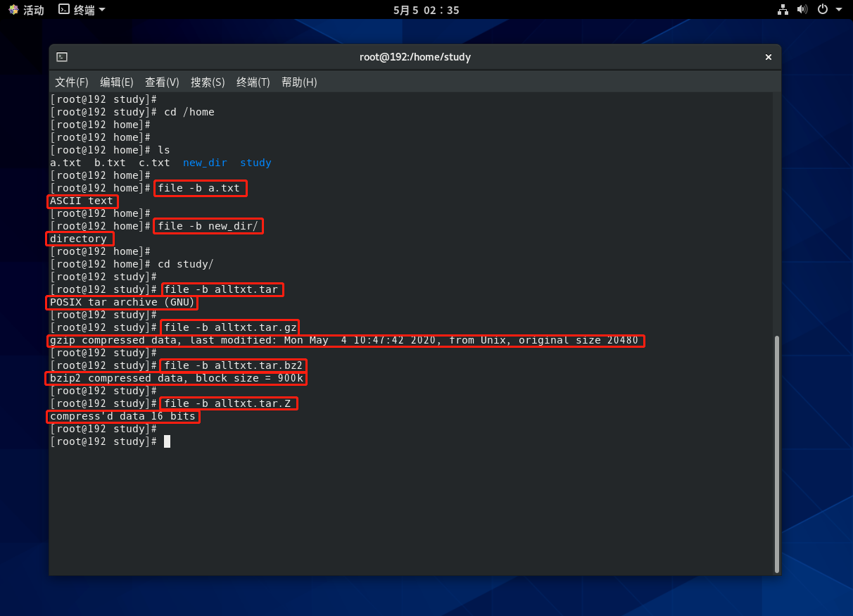
Task: Click the terminal app icon in top bar
Action: pyautogui.click(x=64, y=10)
